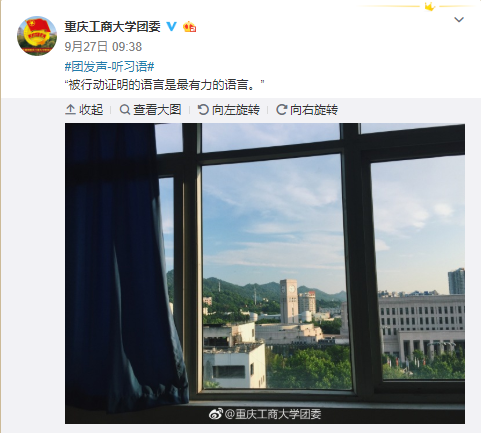View the full-size image via 查看大图
Image resolution: width=481 pixels, height=433 pixels.
[x=150, y=109]
